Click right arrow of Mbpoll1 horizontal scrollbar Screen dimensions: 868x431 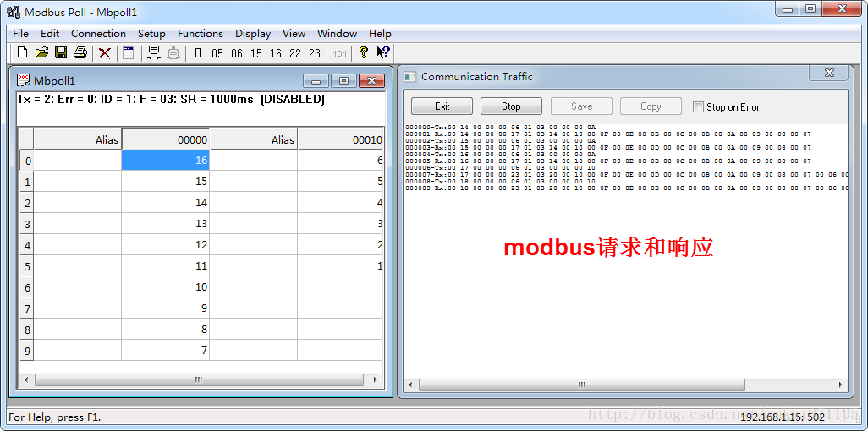pyautogui.click(x=376, y=380)
